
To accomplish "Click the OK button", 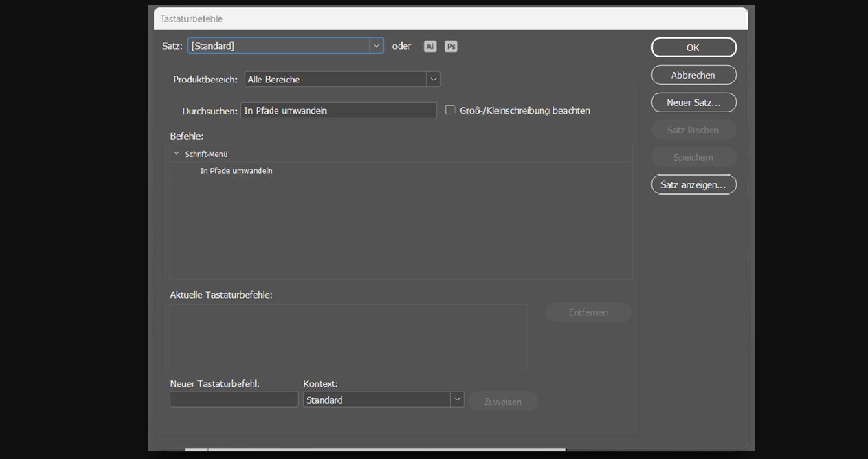I will pos(693,48).
